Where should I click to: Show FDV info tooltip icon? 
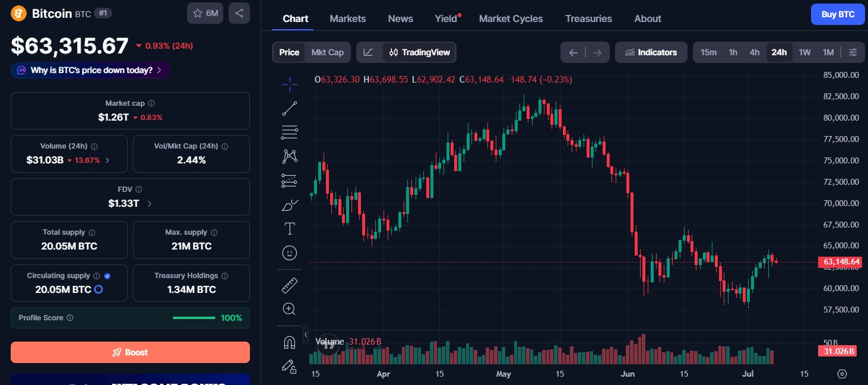(x=139, y=190)
